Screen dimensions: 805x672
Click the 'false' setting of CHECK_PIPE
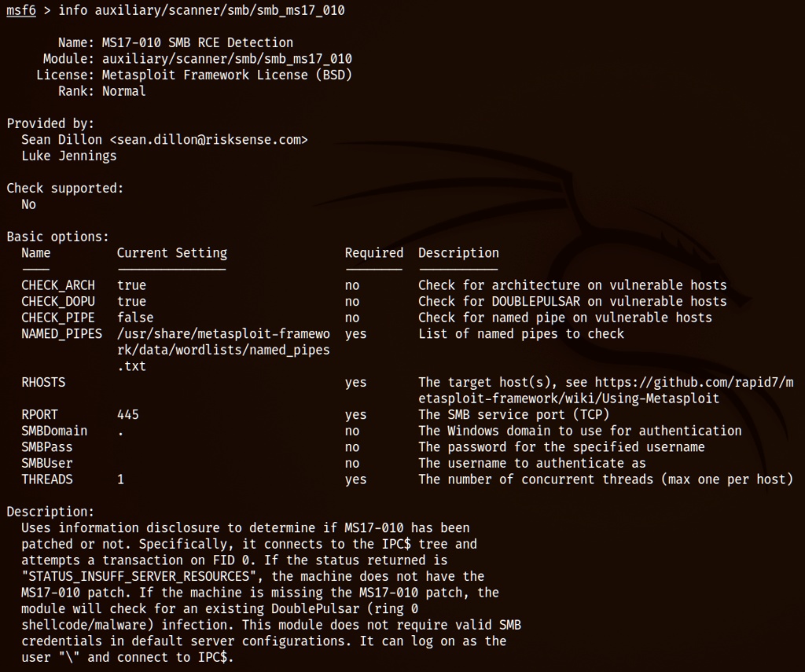click(135, 318)
